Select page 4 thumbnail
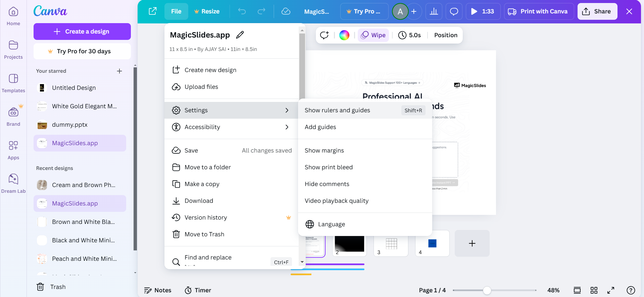Viewport: 644px width, 297px height. point(432,243)
